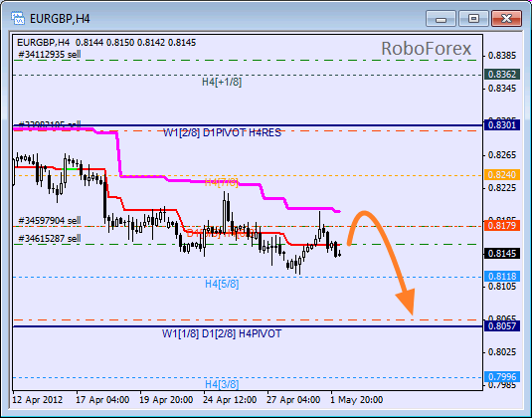Click the 0.8362 price tag
Screen dimensions: 532x418
(502, 75)
